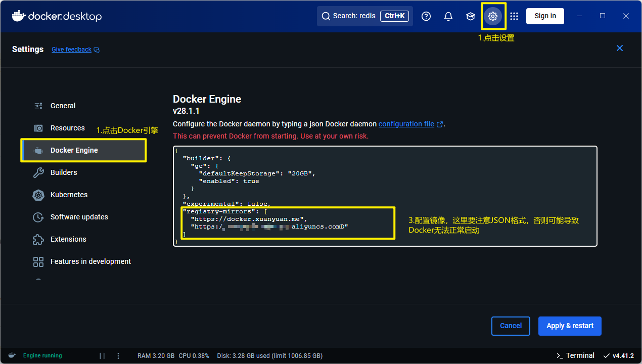The width and height of the screenshot is (642, 364).
Task: Click Apply & restart button
Action: coord(570,326)
